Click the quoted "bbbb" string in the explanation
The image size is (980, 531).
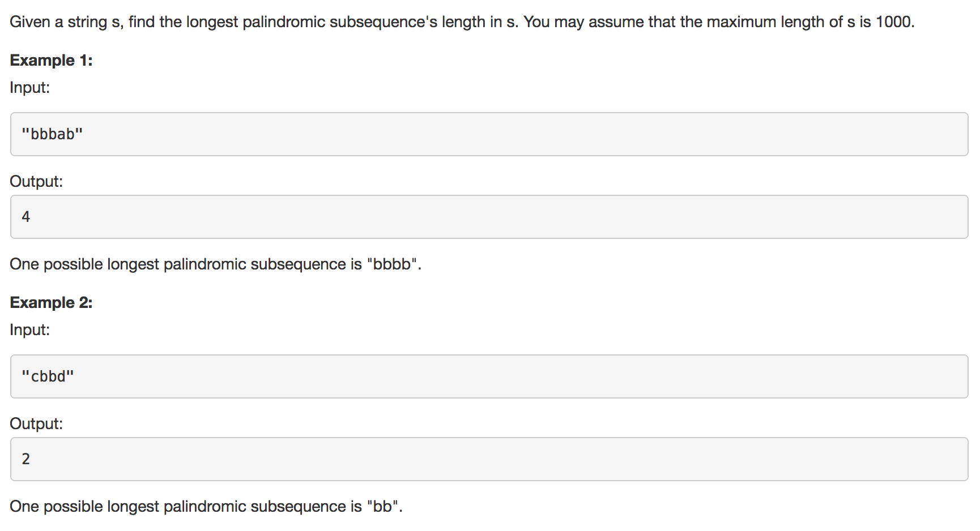393,264
